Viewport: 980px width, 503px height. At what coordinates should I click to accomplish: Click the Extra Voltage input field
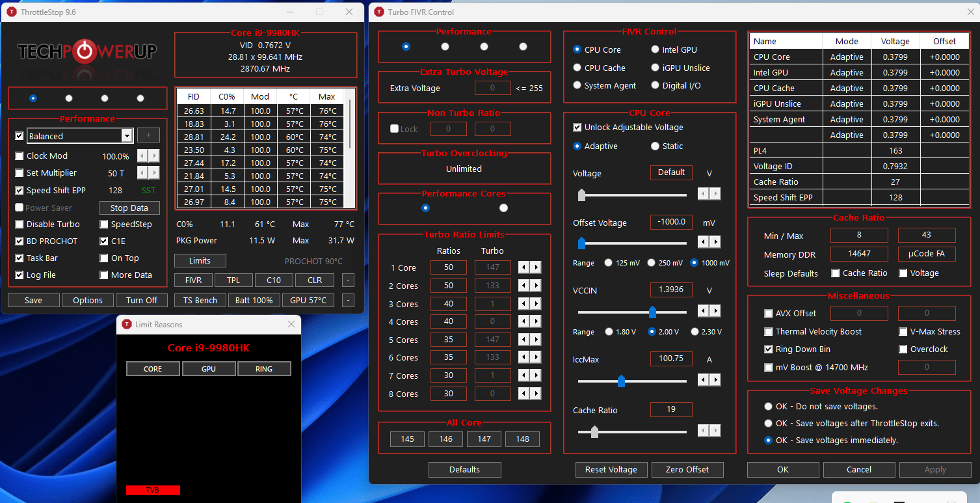[492, 88]
